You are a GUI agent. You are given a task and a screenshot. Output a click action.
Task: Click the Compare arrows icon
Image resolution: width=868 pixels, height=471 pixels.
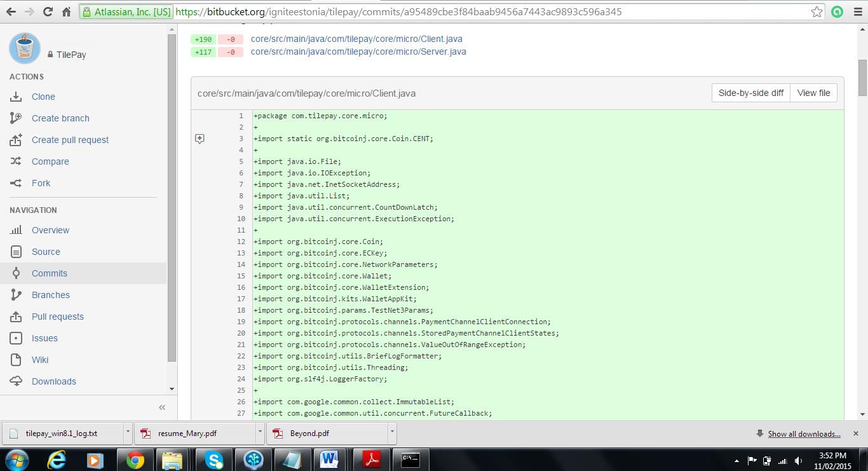pyautogui.click(x=17, y=161)
